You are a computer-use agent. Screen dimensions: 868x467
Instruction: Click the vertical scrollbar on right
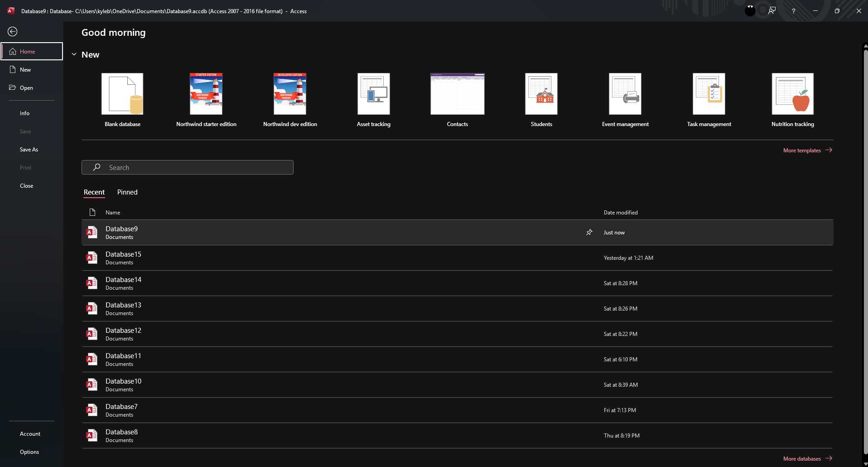[865, 249]
